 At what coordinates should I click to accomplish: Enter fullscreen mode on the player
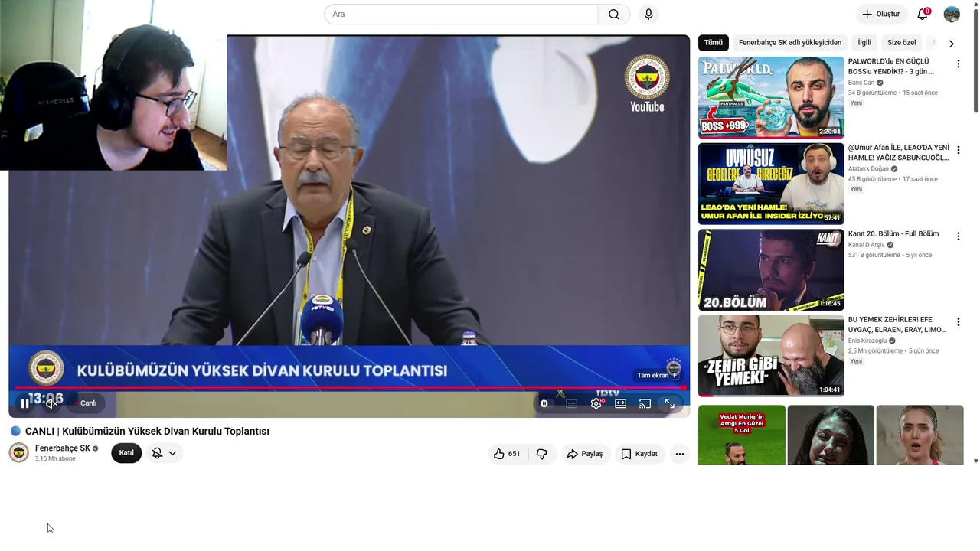[x=670, y=403]
